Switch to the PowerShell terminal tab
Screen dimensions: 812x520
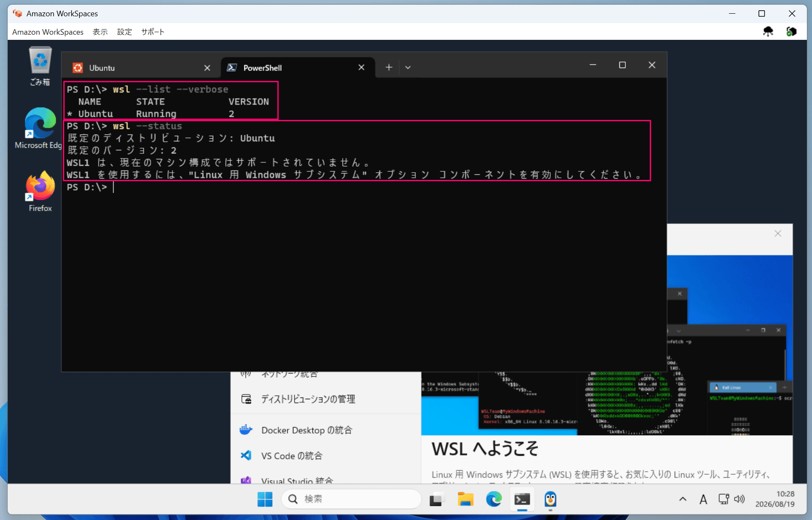(298, 68)
